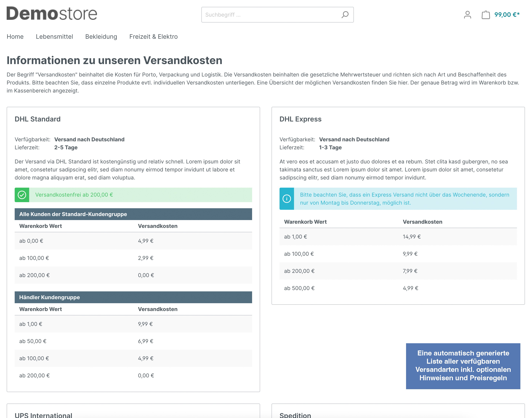Click the search magnifier icon
532x418 pixels.
[345, 15]
